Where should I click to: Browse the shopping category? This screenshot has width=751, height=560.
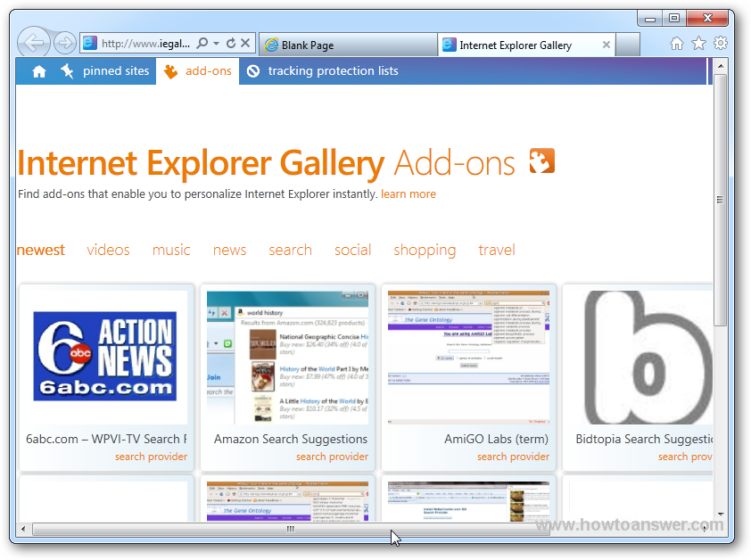point(425,250)
